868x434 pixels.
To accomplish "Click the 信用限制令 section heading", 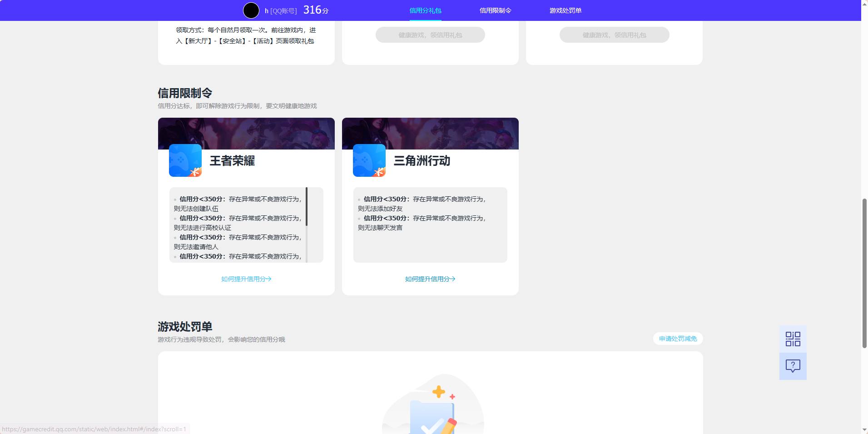I will (x=185, y=93).
